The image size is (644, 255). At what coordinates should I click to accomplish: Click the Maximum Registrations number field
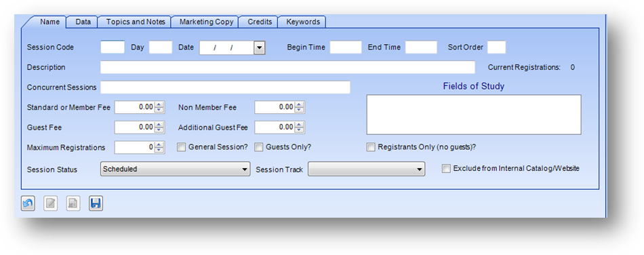[x=135, y=147]
